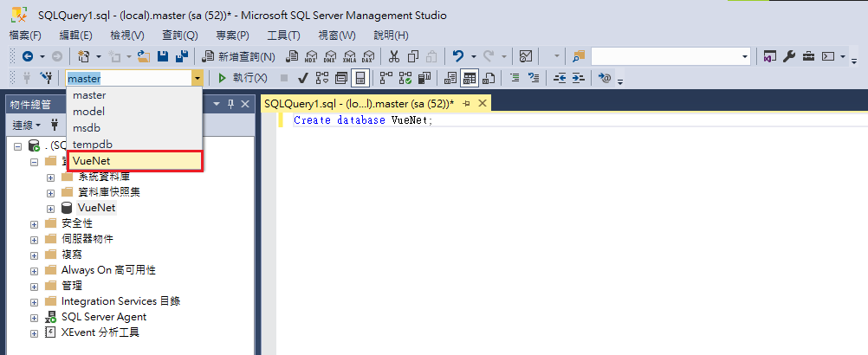Open an MDX query

pyautogui.click(x=311, y=56)
